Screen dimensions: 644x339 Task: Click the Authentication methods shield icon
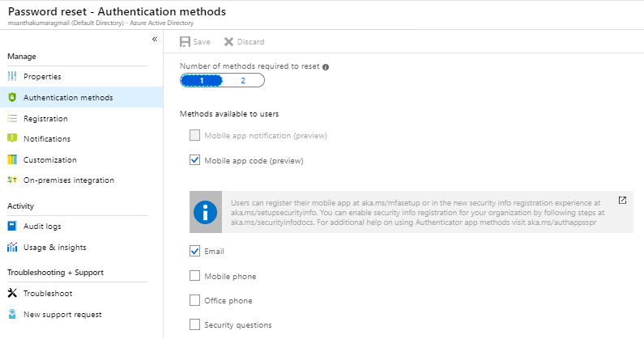click(x=12, y=97)
